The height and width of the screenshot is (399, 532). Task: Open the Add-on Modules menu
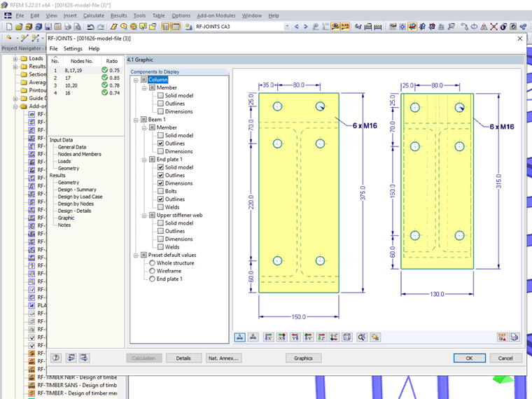point(216,15)
